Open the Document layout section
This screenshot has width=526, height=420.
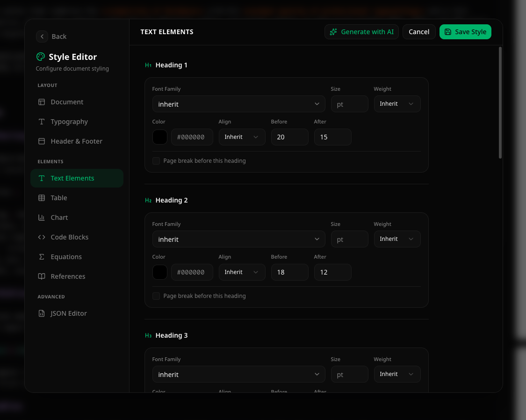[x=67, y=102]
